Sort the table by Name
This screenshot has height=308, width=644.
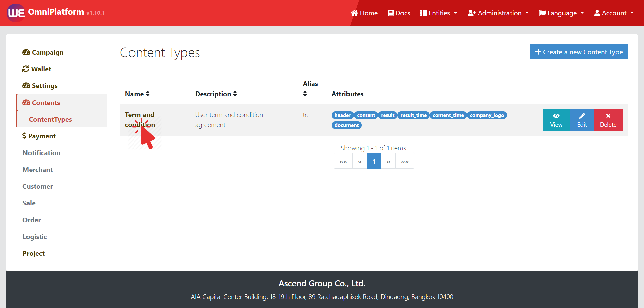coord(137,94)
